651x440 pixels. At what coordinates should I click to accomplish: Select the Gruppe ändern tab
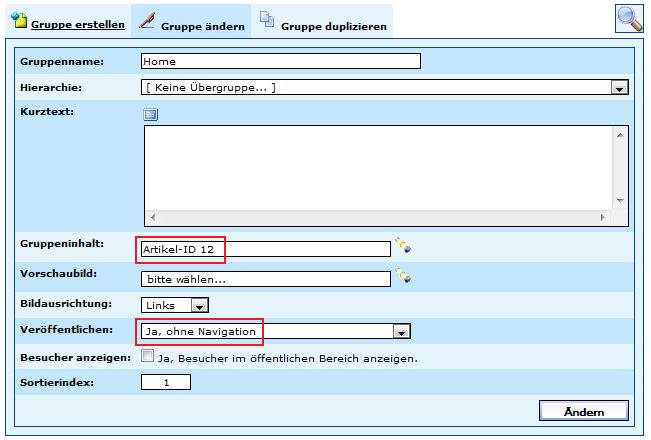point(191,25)
